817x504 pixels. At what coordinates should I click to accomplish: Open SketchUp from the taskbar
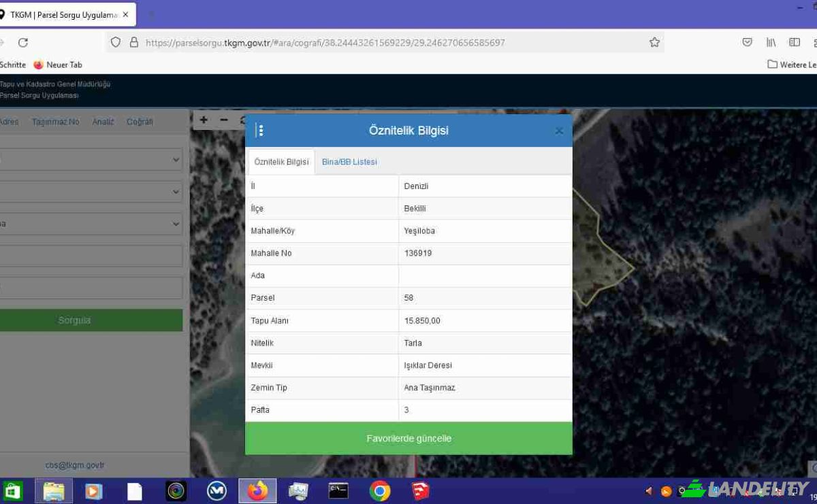[x=421, y=490]
